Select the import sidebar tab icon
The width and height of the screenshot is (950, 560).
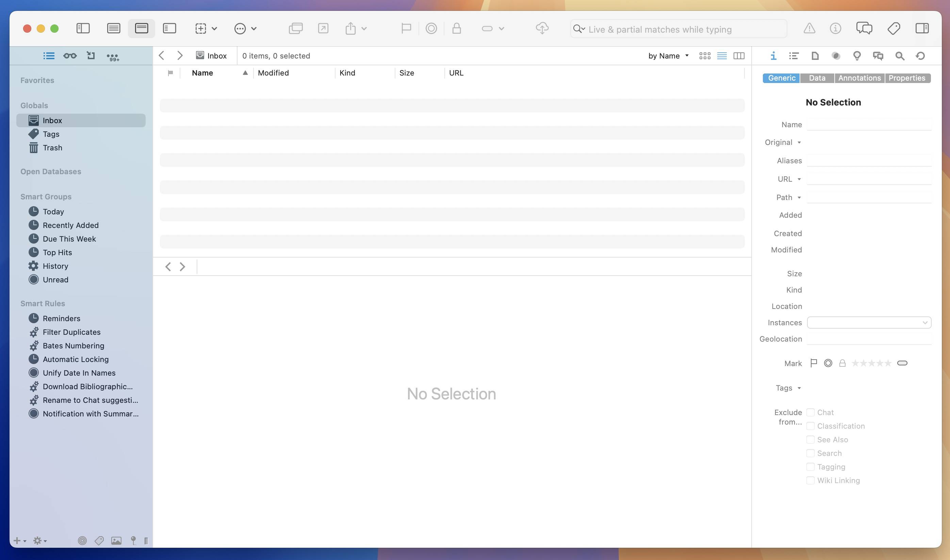(x=91, y=56)
